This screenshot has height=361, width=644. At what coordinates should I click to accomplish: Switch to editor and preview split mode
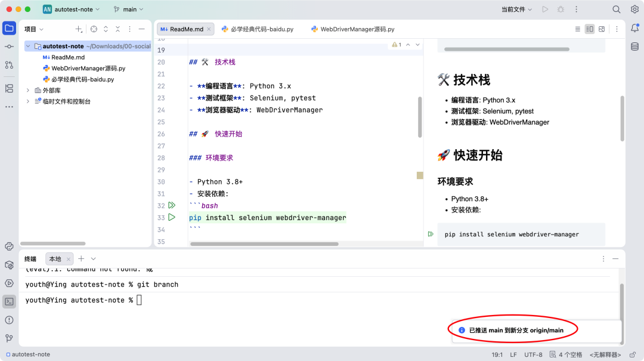pos(589,29)
